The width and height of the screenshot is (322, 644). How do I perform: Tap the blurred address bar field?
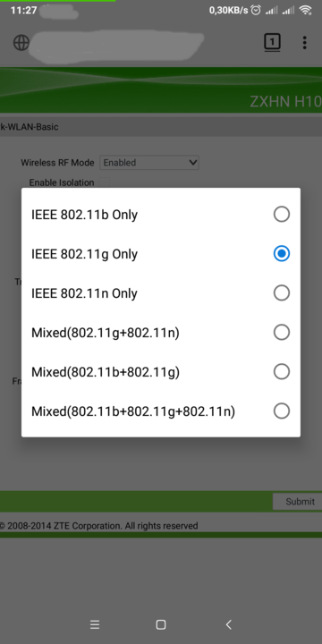pyautogui.click(x=117, y=42)
